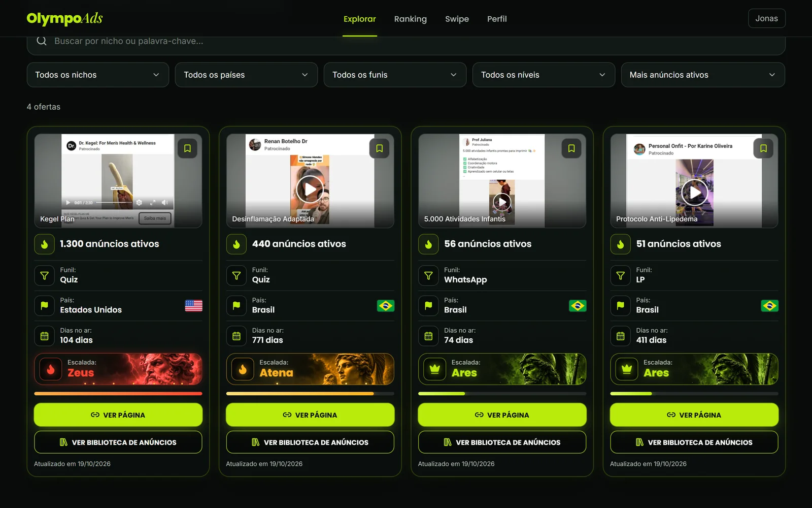
Task: Click calendar icon beside 411 dias
Action: point(621,336)
